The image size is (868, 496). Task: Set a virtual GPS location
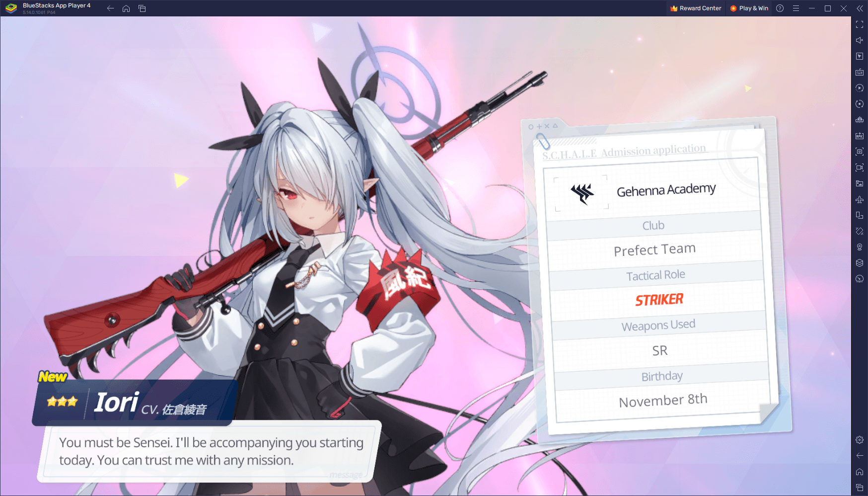click(x=859, y=247)
